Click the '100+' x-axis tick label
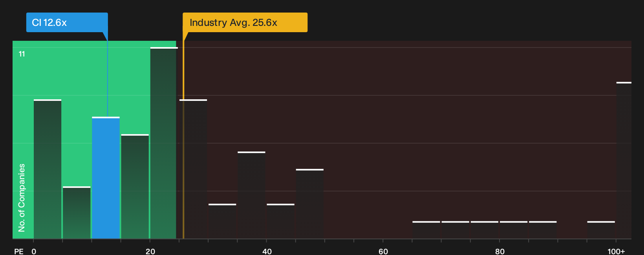The height and width of the screenshot is (255, 644). click(x=616, y=251)
